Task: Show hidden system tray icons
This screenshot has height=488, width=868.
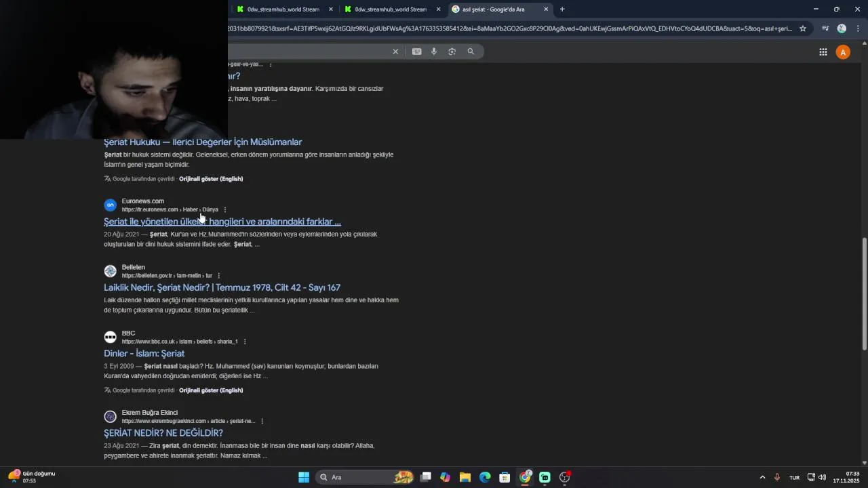Action: 762,477
